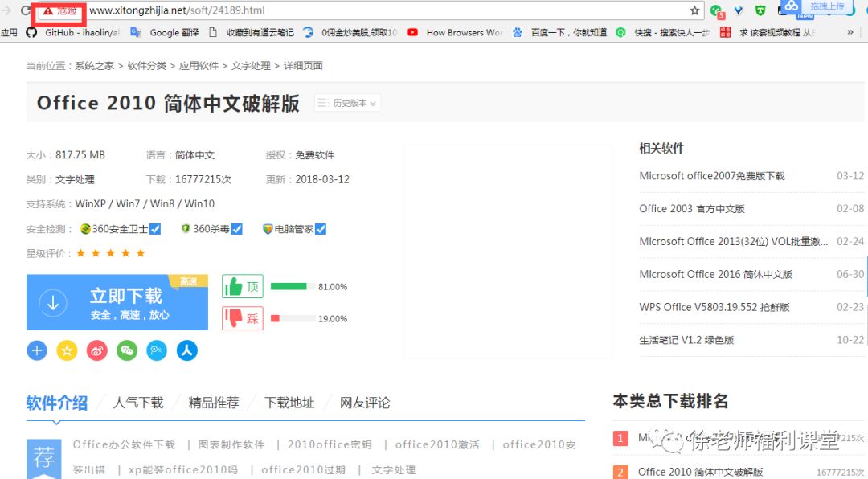Open the bookmarks overflow chevron
868x479 pixels.
[850, 33]
